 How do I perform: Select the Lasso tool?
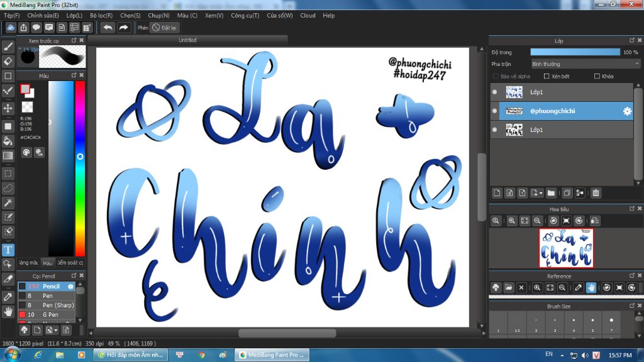(8, 188)
